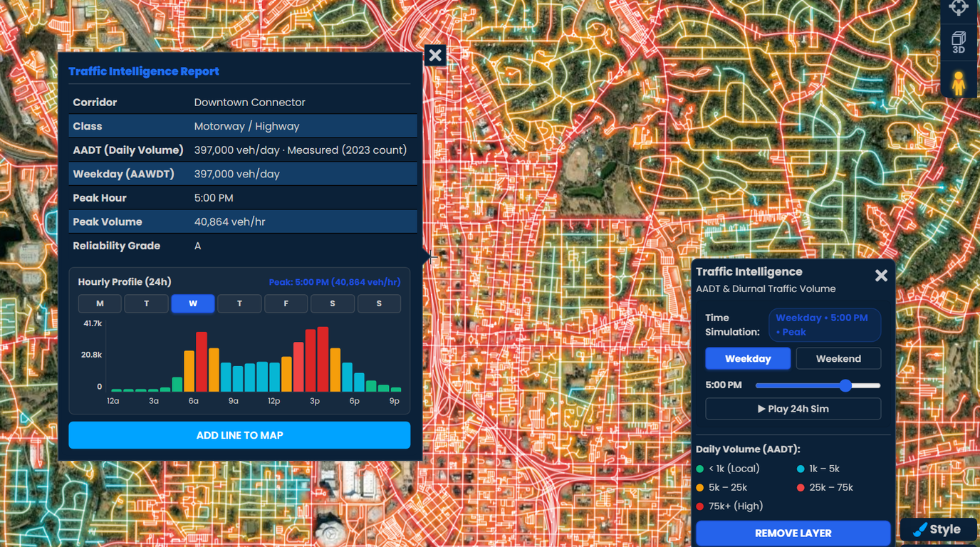Select the first T (Tuesday) day tab
This screenshot has width=980, height=547.
click(146, 303)
